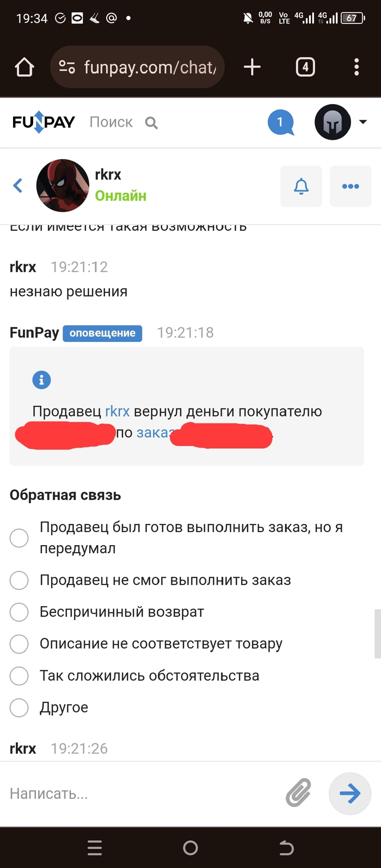The width and height of the screenshot is (381, 868).
Task: Focus the "Написать..." message input field
Action: click(142, 793)
